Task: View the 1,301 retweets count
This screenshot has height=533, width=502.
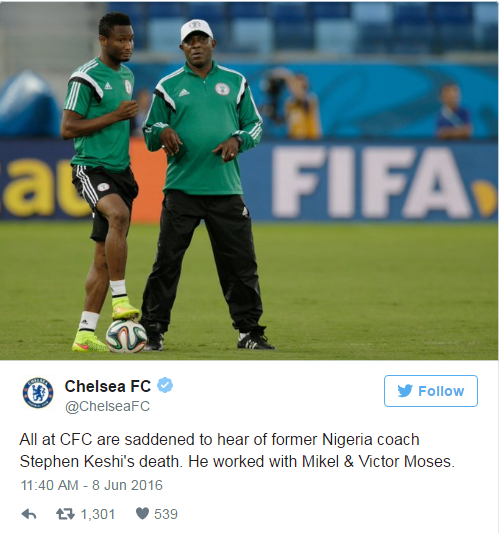Action: coord(98,514)
